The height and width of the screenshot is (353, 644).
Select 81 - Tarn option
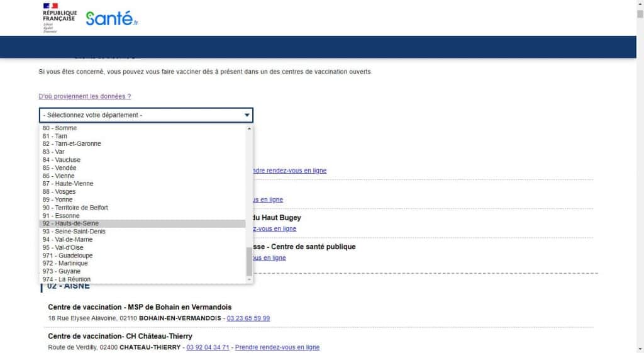[x=142, y=136]
